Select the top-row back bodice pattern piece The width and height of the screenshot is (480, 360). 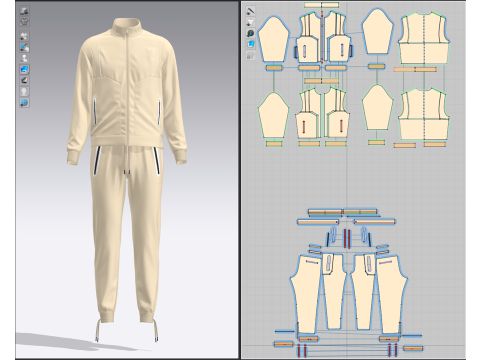coord(424,38)
